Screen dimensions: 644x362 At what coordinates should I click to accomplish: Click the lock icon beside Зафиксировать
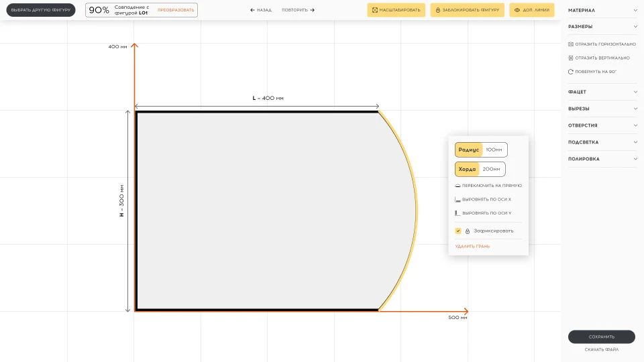[468, 231]
